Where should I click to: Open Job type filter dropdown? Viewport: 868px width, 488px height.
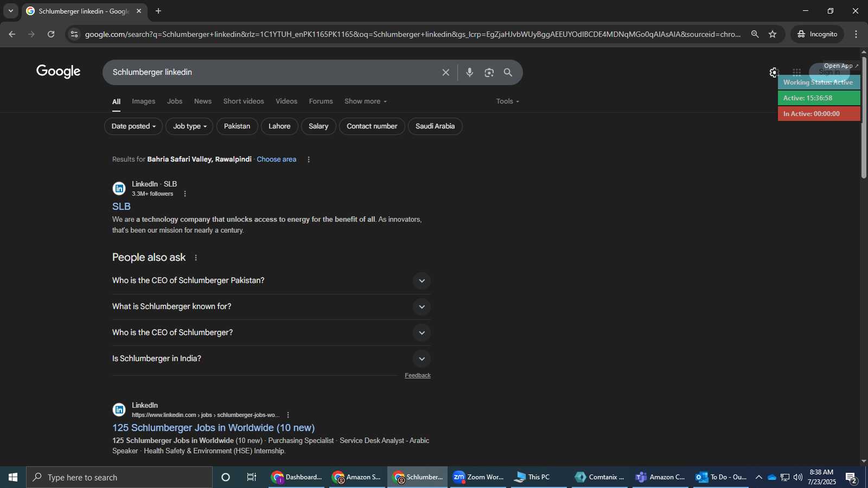(189, 126)
